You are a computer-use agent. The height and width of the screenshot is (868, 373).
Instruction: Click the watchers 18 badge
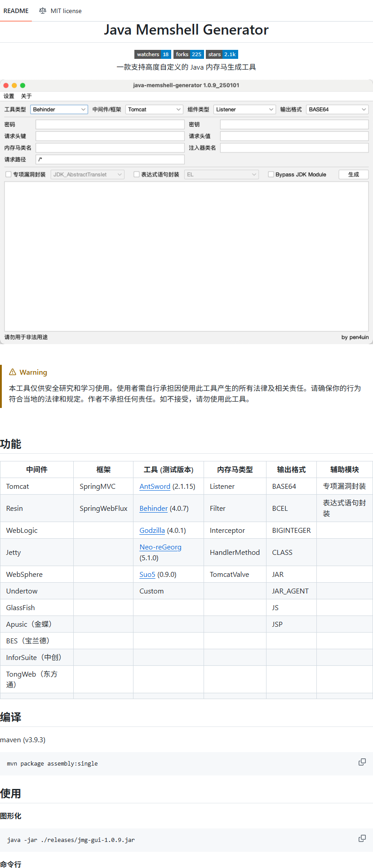tap(153, 54)
